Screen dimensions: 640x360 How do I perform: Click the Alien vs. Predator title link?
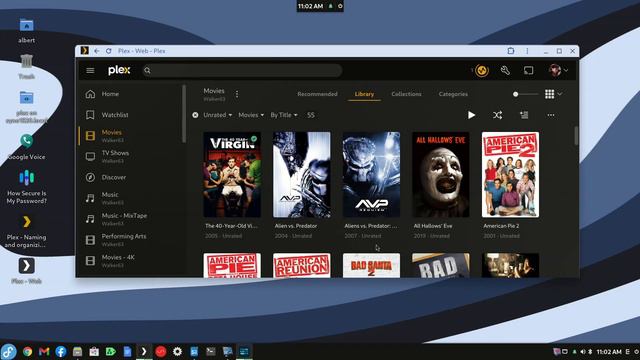pyautogui.click(x=296, y=226)
